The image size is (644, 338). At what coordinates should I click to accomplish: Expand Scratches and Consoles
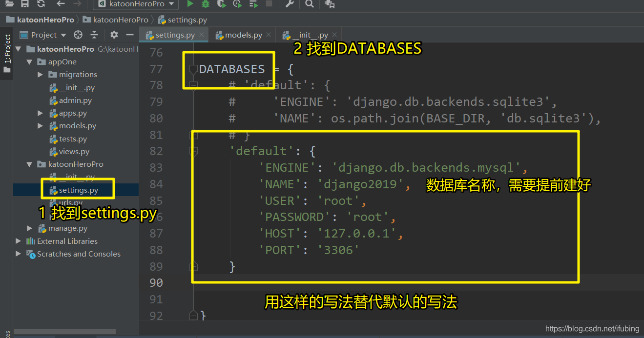(19, 254)
